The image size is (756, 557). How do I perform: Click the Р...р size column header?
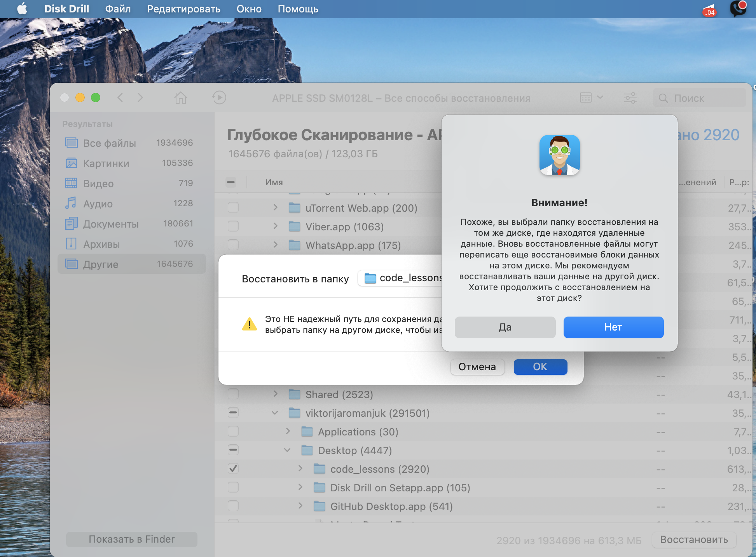click(x=739, y=182)
